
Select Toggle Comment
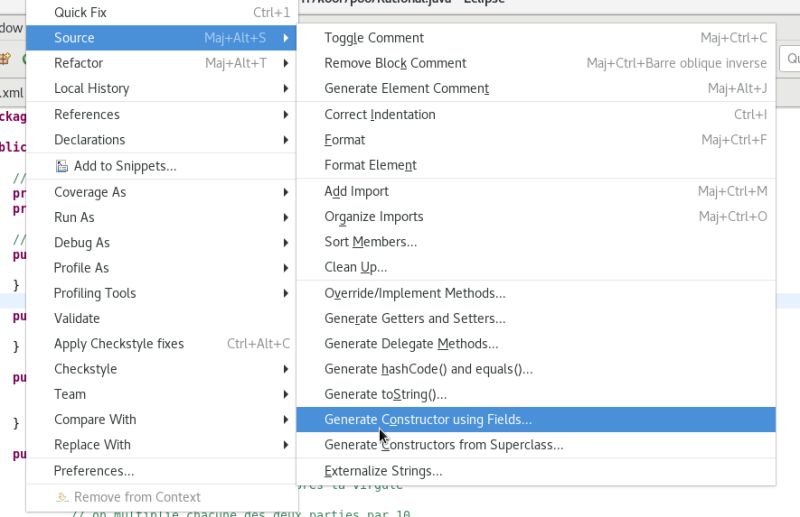(536, 38)
